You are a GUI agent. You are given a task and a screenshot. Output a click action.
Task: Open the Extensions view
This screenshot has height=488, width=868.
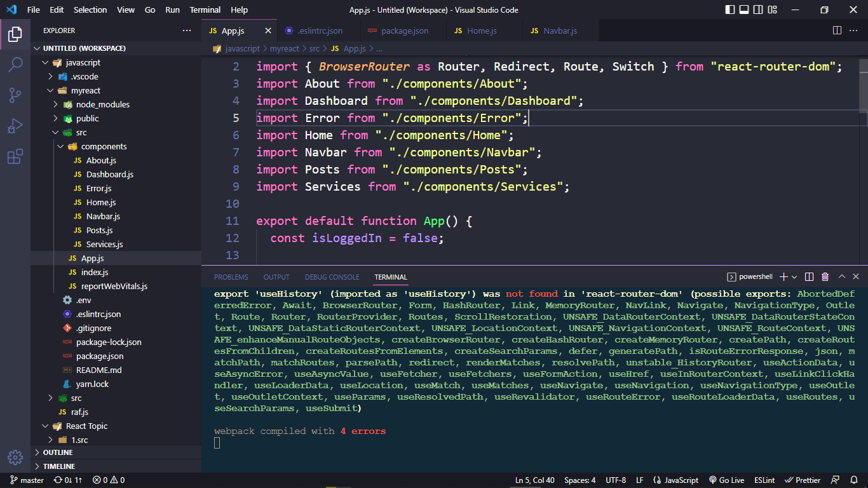(15, 156)
